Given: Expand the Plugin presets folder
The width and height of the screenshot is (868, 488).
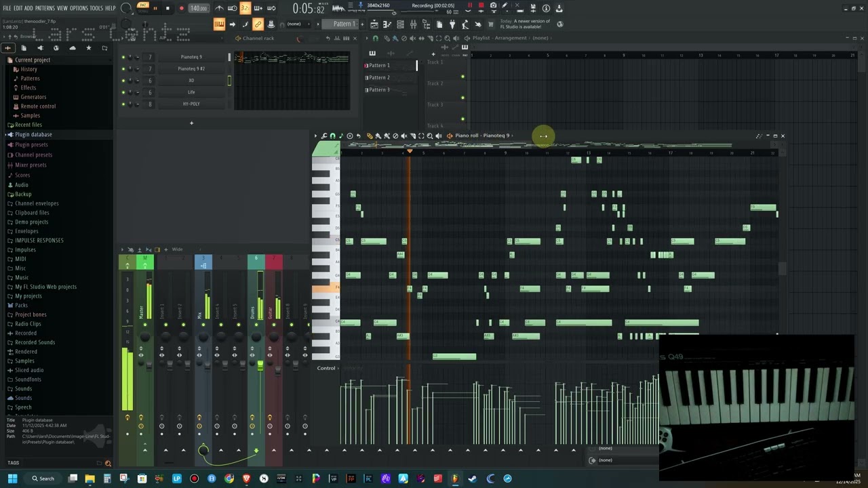Looking at the screenshot, I should [31, 144].
